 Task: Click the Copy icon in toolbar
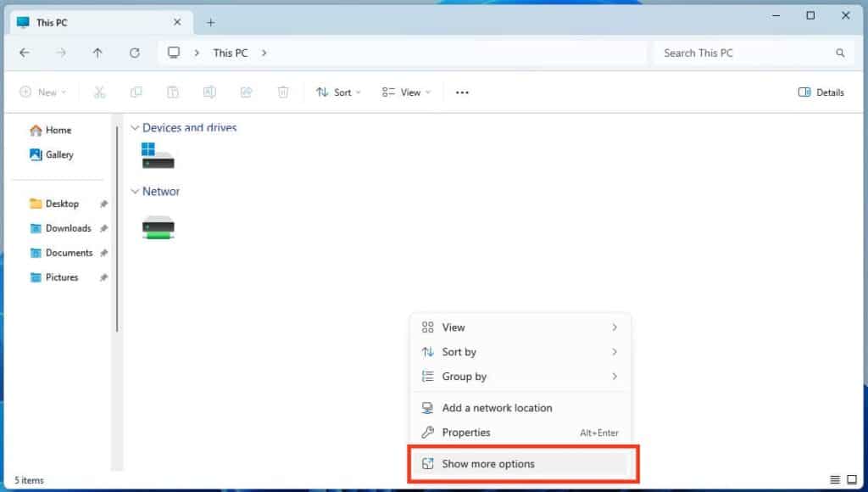coord(136,92)
